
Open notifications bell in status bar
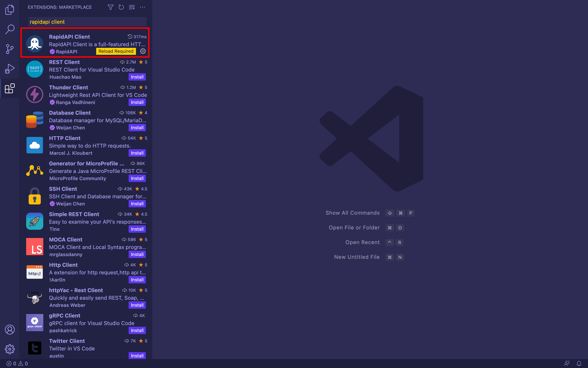point(579,363)
